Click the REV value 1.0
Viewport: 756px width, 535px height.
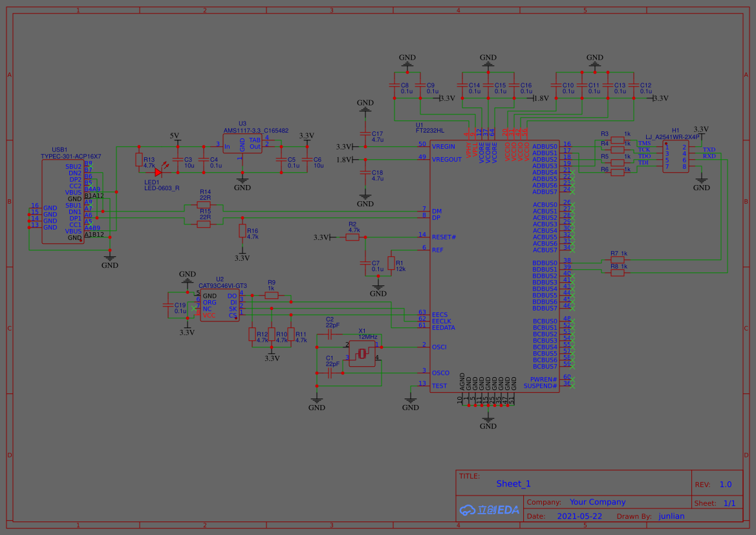point(726,485)
